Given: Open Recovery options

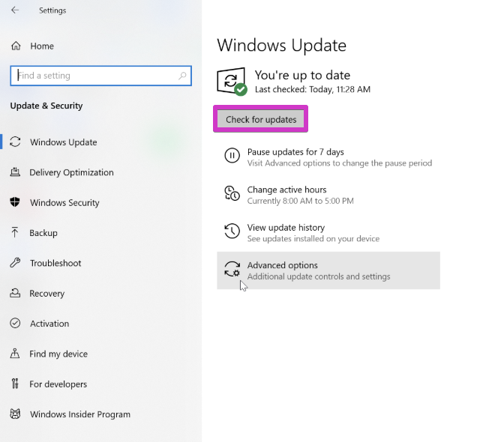Looking at the screenshot, I should click(x=47, y=294).
